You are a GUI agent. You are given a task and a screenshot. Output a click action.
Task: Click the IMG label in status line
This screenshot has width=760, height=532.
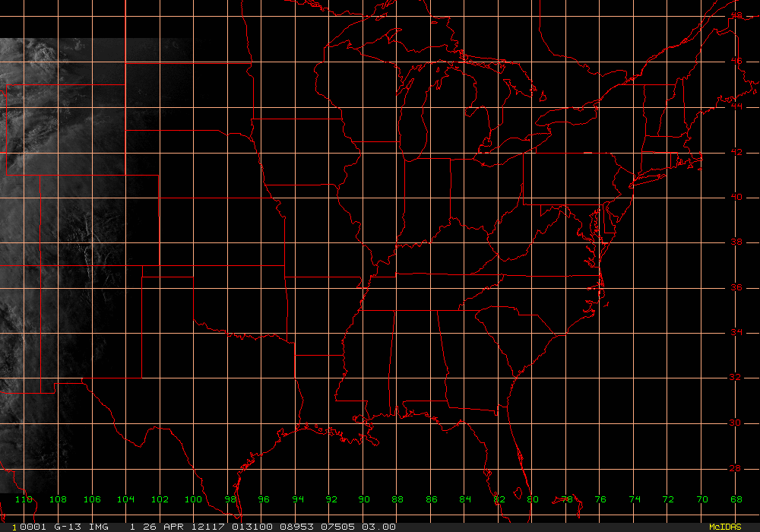(x=99, y=527)
